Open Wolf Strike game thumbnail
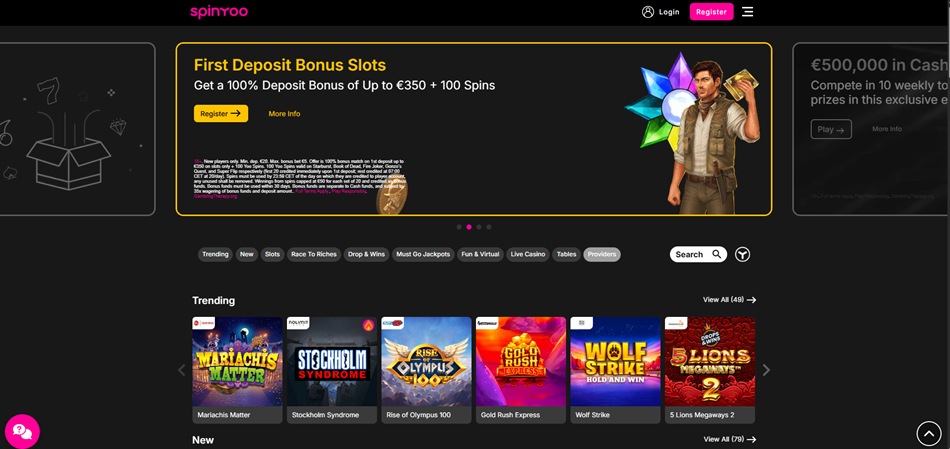 [x=615, y=362]
